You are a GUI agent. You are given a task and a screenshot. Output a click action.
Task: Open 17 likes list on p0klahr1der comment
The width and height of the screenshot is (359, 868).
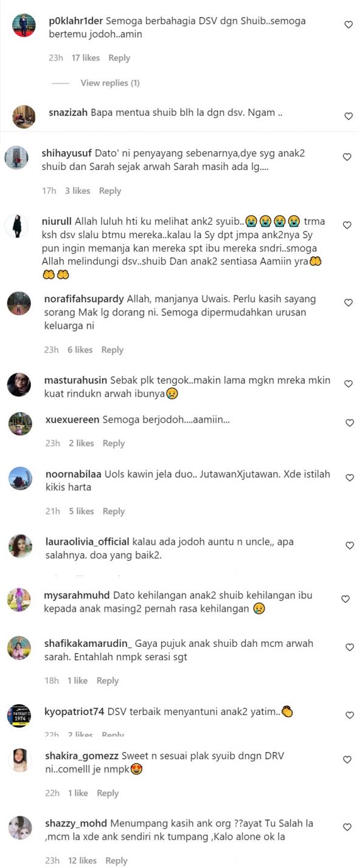(x=85, y=58)
